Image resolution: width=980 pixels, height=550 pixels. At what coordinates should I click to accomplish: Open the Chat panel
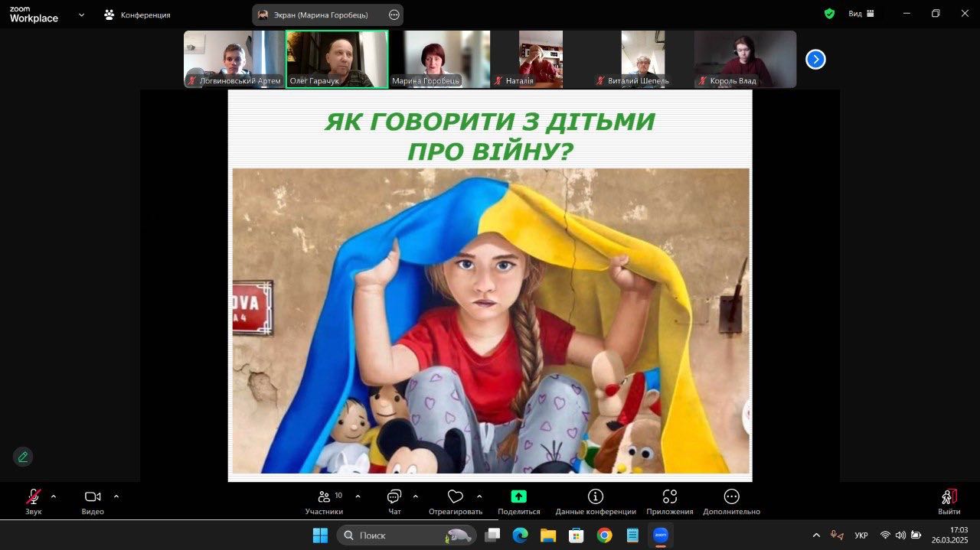pos(394,501)
